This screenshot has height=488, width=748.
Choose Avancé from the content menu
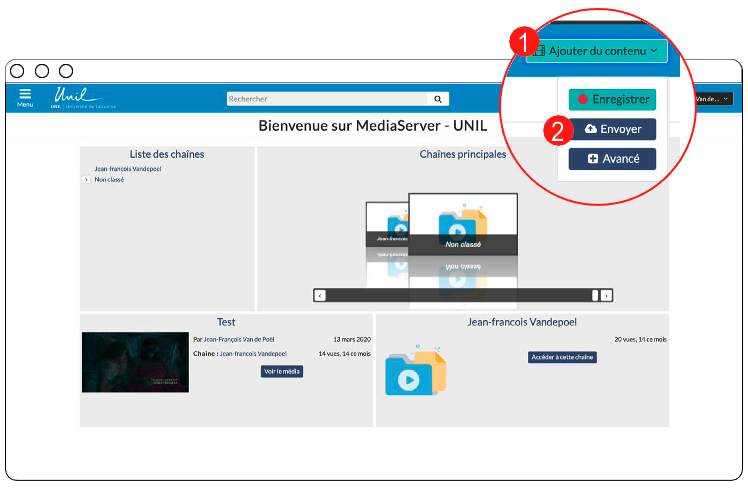[x=612, y=159]
